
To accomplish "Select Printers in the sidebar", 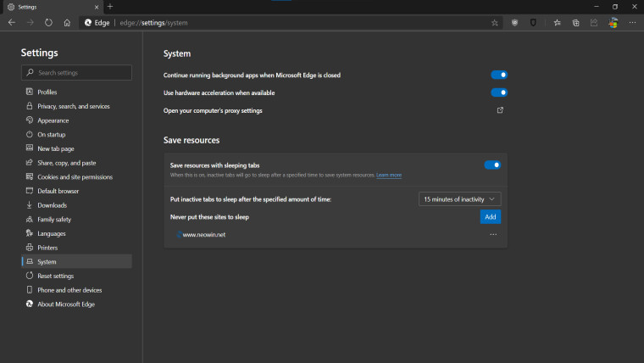I will click(x=76, y=248).
